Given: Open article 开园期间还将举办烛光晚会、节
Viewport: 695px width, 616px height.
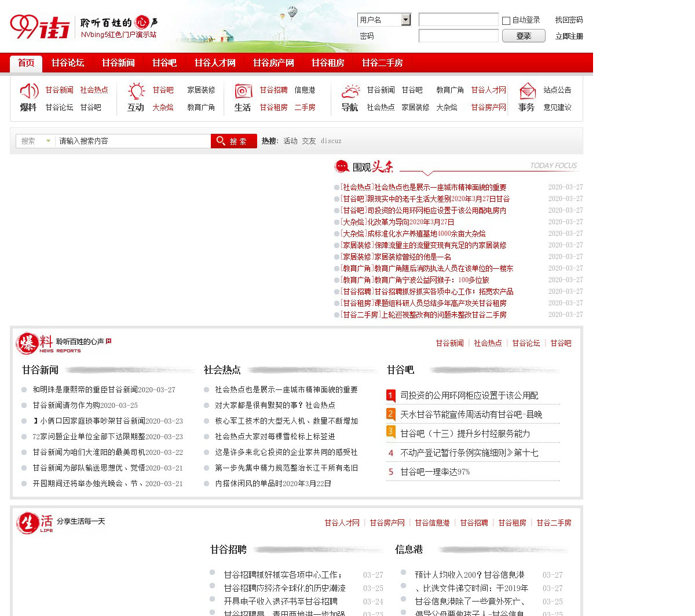Looking at the screenshot, I should [89, 483].
